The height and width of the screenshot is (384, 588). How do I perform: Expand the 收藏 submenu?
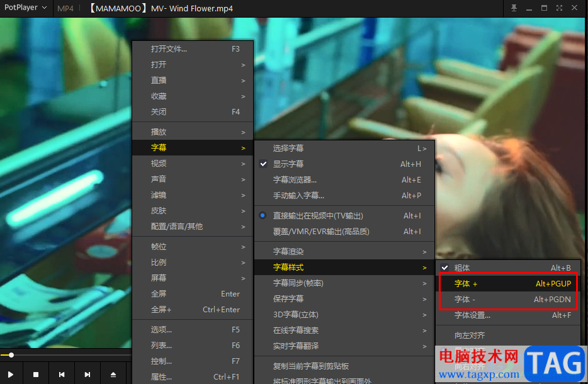tap(193, 96)
